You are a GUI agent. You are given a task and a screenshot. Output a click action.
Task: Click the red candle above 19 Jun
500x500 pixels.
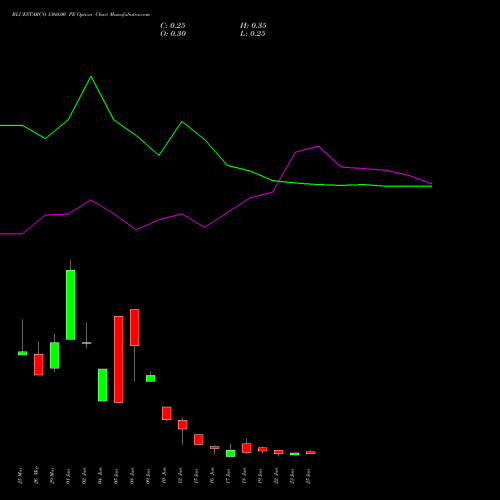tap(263, 449)
